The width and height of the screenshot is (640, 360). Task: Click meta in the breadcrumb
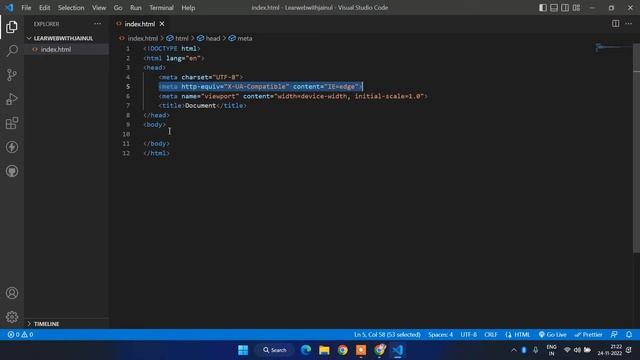click(x=244, y=38)
